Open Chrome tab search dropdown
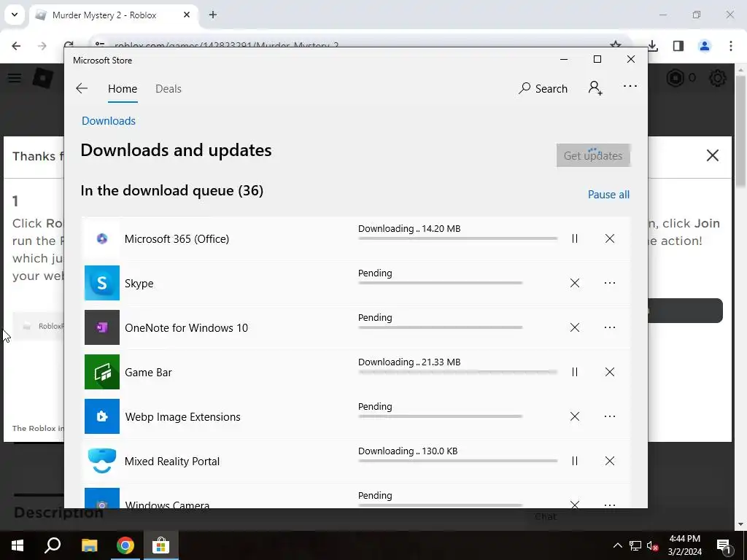The height and width of the screenshot is (560, 747). (15, 15)
